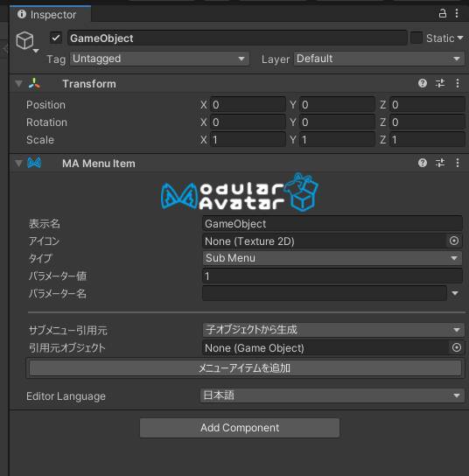Open the Editor Language dropdown
The width and height of the screenshot is (469, 476).
(x=332, y=395)
